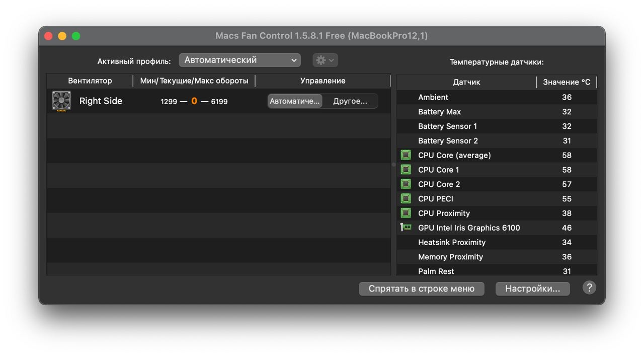
Task: Select the CPU Proximity label
Action: [x=444, y=213]
